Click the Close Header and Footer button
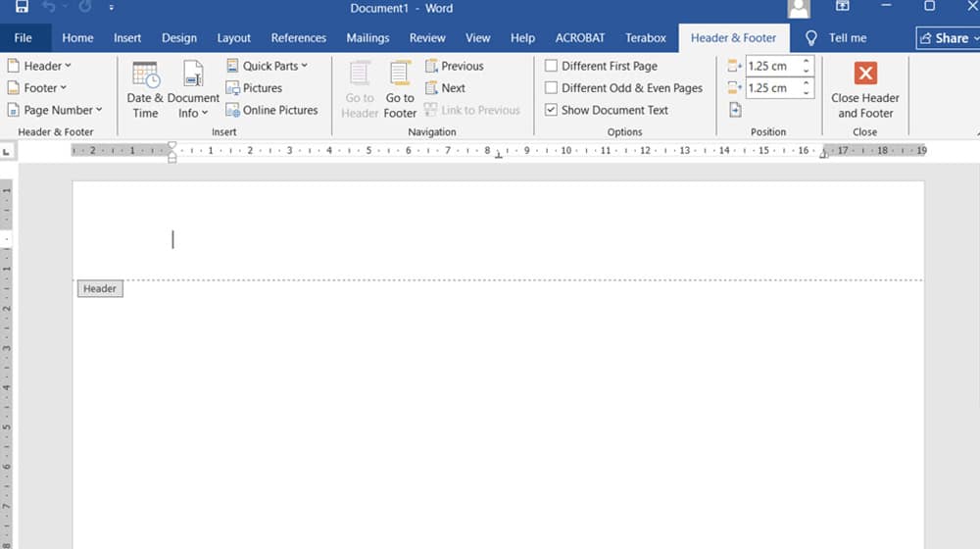This screenshot has height=549, width=980. [864, 90]
